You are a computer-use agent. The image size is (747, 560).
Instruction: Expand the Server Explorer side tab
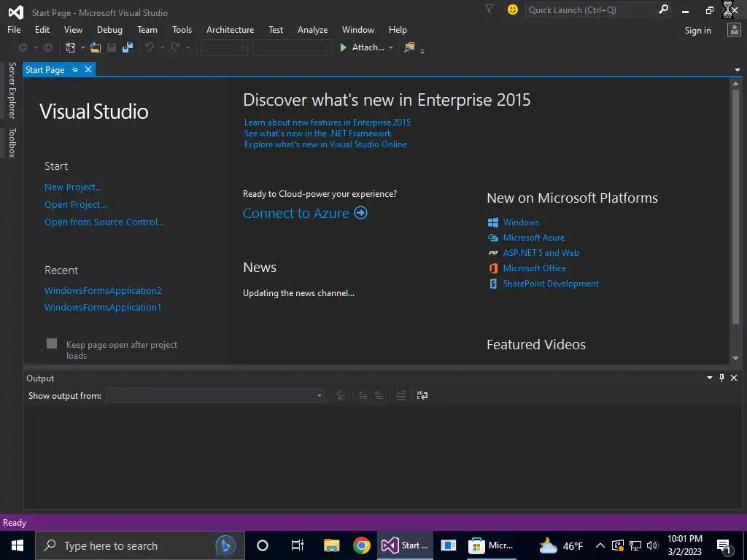tap(12, 90)
